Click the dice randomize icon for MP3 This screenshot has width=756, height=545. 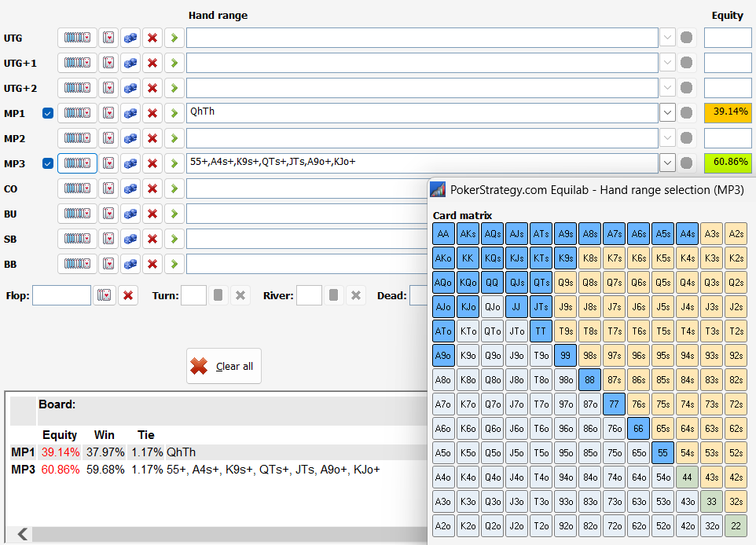(130, 163)
